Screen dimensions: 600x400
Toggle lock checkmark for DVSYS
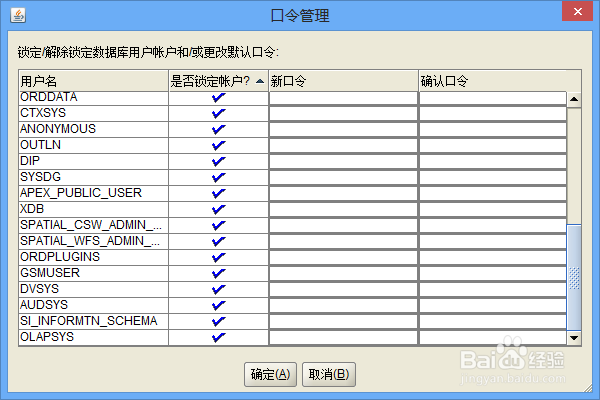218,289
